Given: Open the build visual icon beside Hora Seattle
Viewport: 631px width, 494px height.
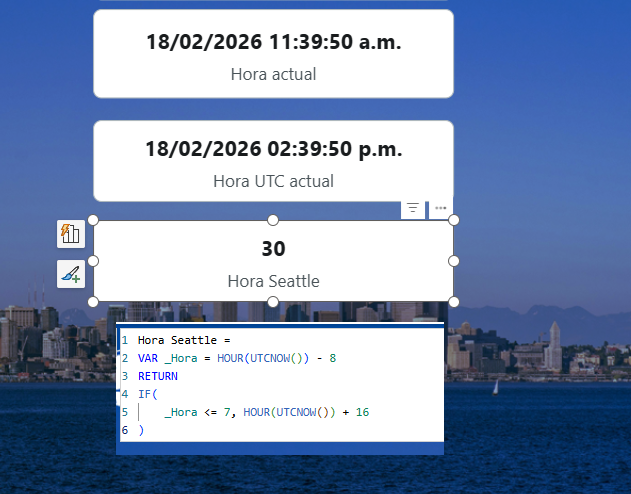Looking at the screenshot, I should point(70,234).
